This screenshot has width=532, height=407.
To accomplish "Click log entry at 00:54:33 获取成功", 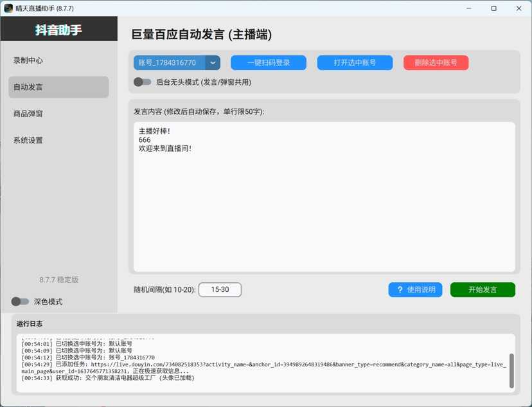I will click(x=108, y=378).
